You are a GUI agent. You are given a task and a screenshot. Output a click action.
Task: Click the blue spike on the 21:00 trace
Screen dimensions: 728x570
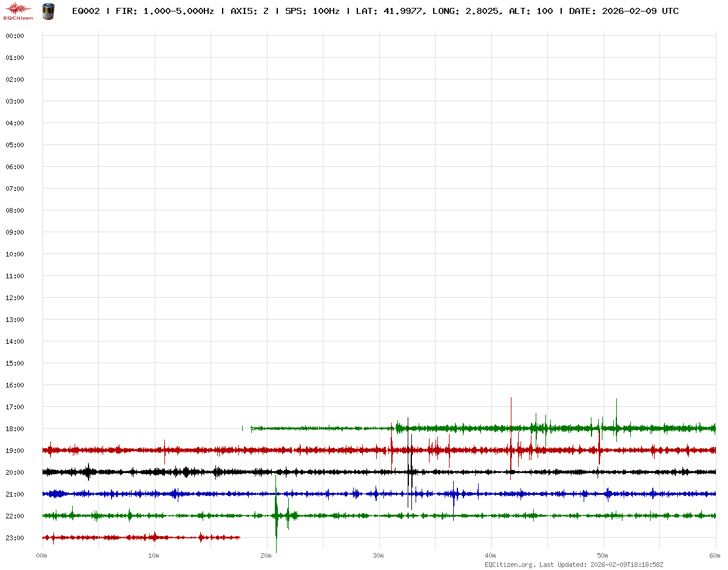(454, 497)
